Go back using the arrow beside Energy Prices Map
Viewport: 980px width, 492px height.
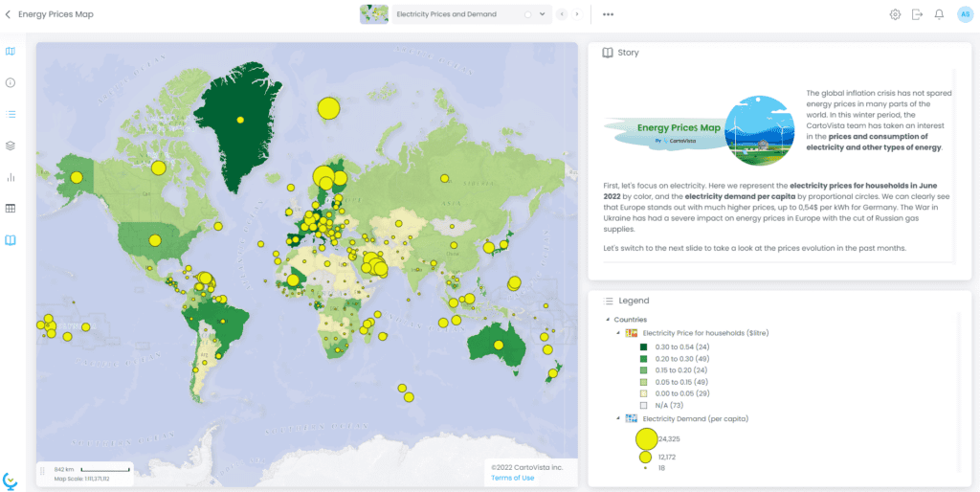8,13
